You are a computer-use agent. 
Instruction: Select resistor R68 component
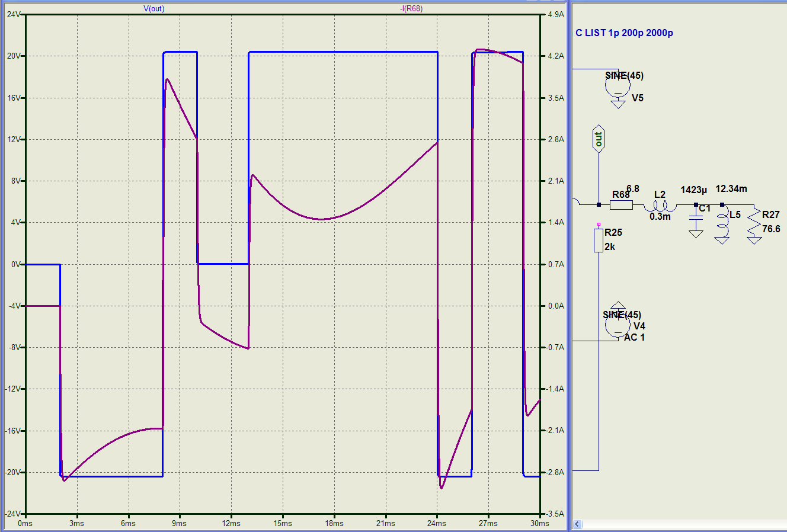[621, 205]
